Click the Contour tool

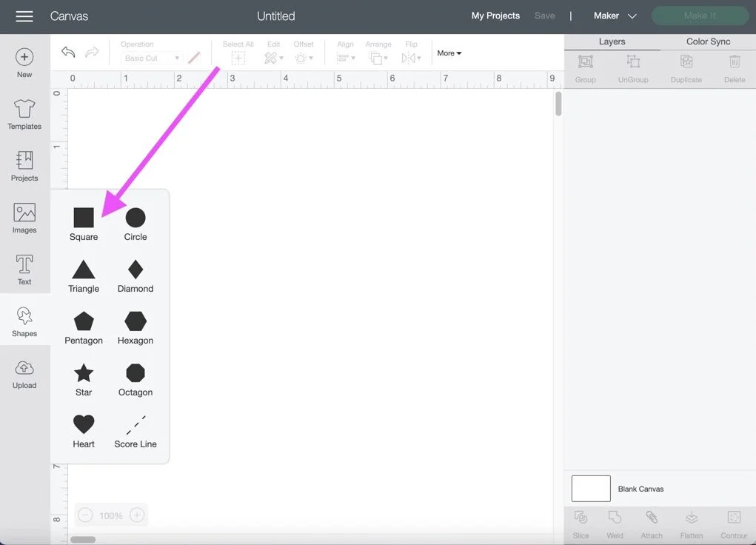[x=733, y=524]
